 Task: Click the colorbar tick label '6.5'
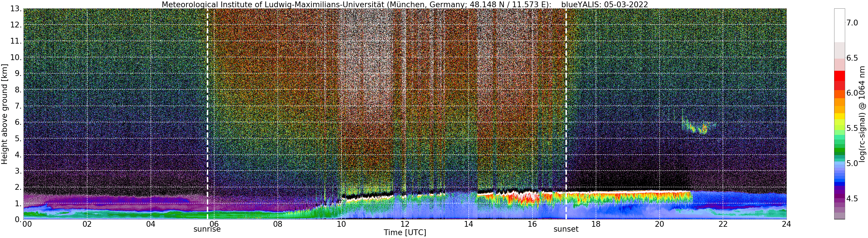852,58
